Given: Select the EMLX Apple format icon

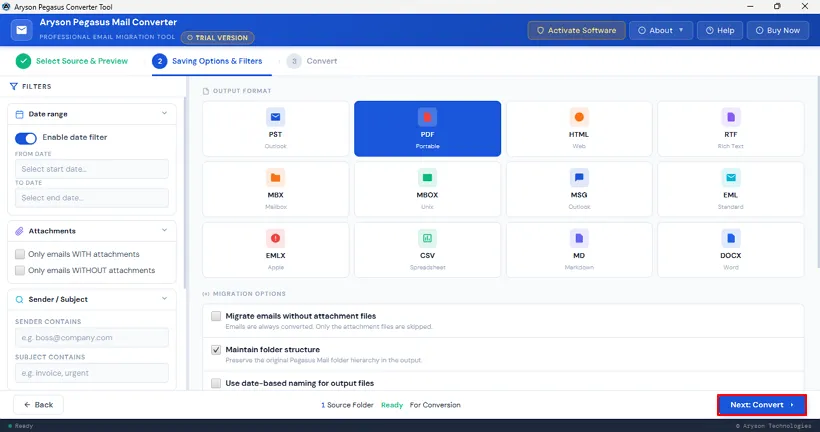Looking at the screenshot, I should point(275,238).
